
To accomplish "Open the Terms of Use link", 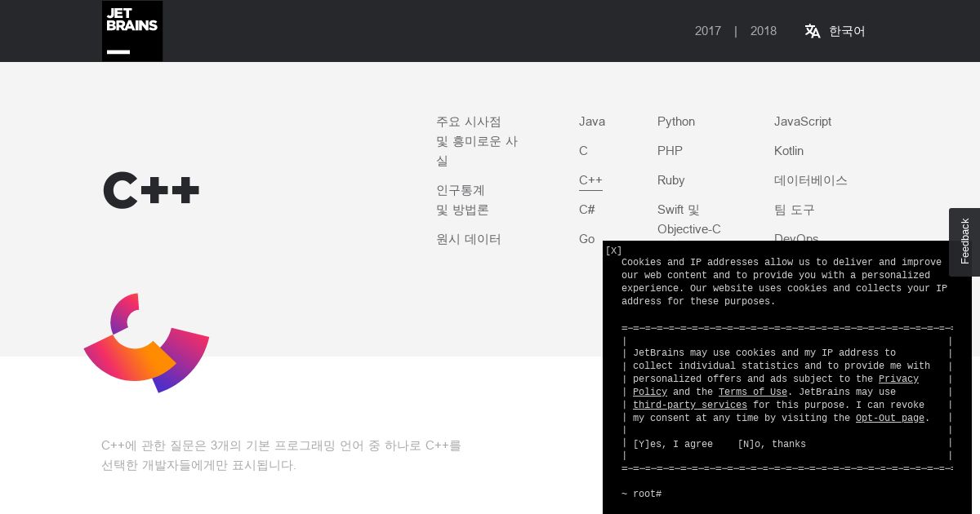I will point(753,392).
